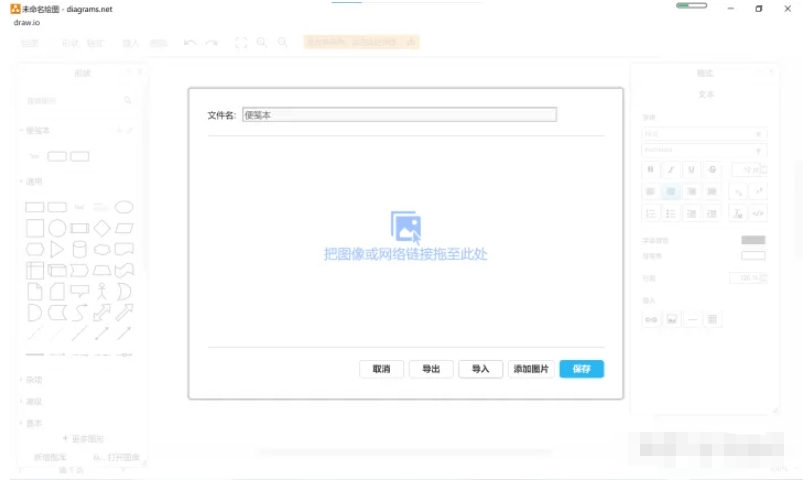The image size is (810, 480).
Task: Click 新增图库 new library
Action: [50, 457]
